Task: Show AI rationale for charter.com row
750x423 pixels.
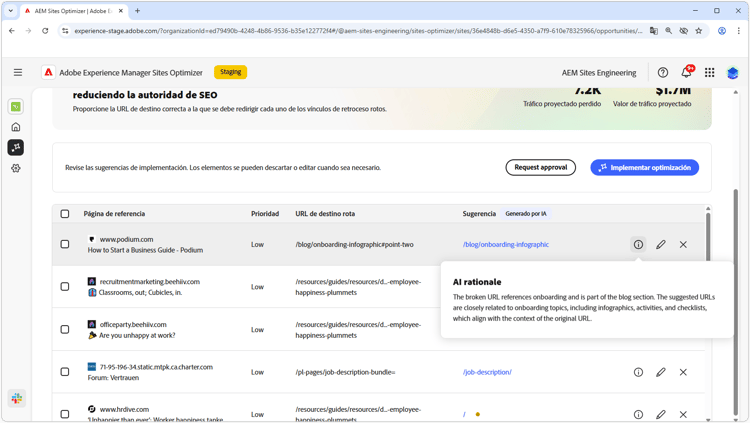Action: 638,372
